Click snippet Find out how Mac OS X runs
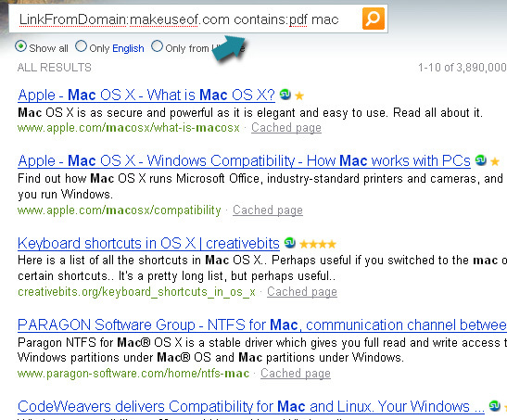Viewport: 507px width, 420px height. tap(260, 186)
